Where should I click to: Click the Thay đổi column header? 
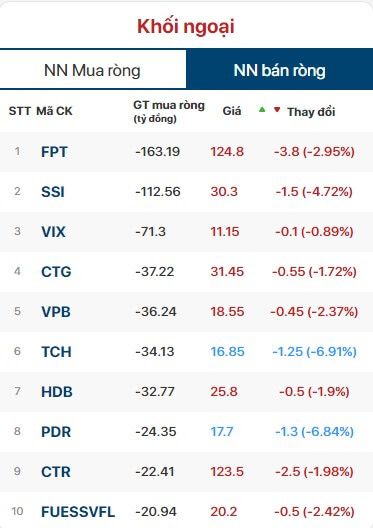coord(311,112)
